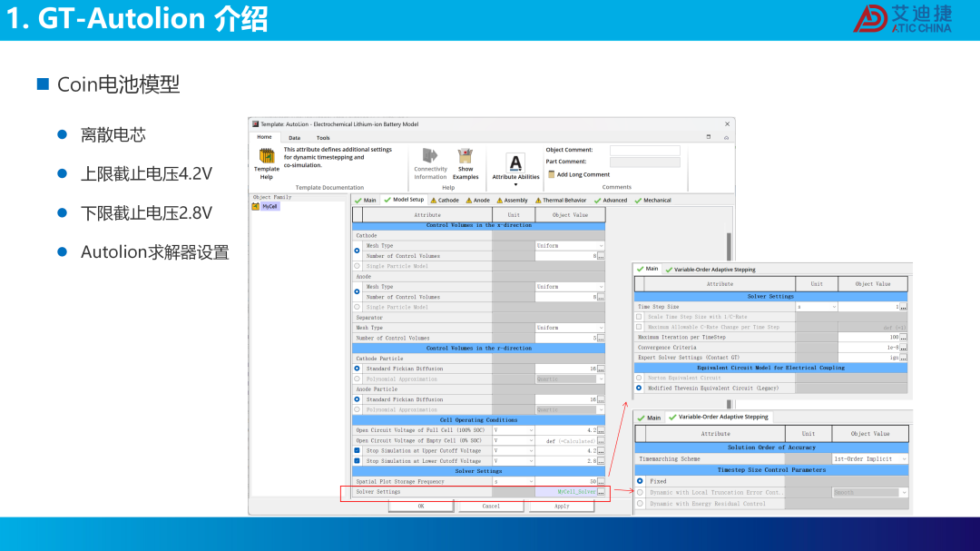
Task: Click the Cancel button
Action: [x=491, y=506]
